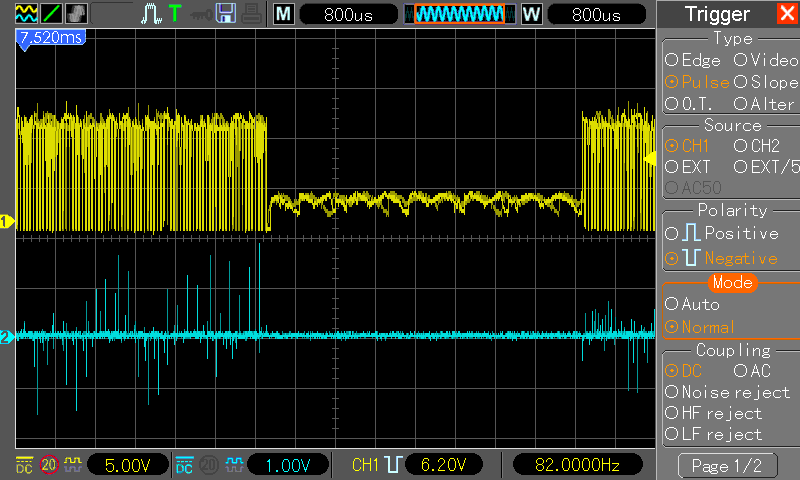Click the Mode section header
This screenshot has width=800, height=480.
pyautogui.click(x=732, y=283)
